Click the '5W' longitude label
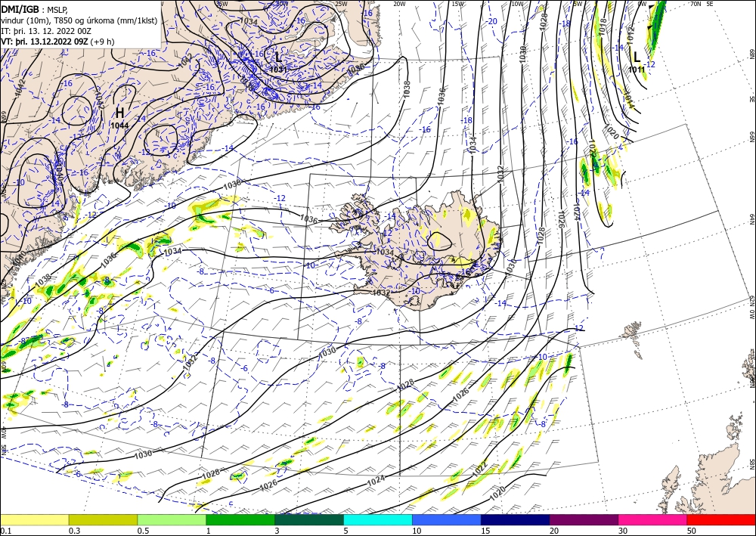Viewport: 756px width, 536px height. [x=578, y=3]
